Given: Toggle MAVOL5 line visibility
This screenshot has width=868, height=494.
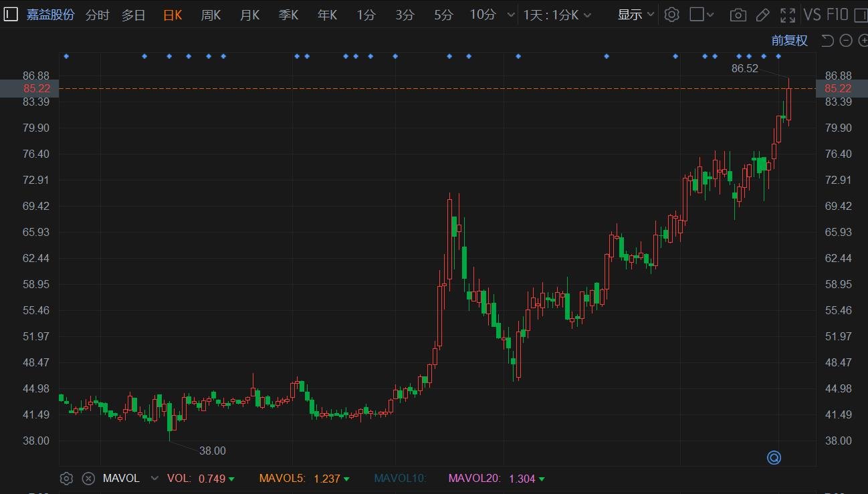Looking at the screenshot, I should 282,479.
